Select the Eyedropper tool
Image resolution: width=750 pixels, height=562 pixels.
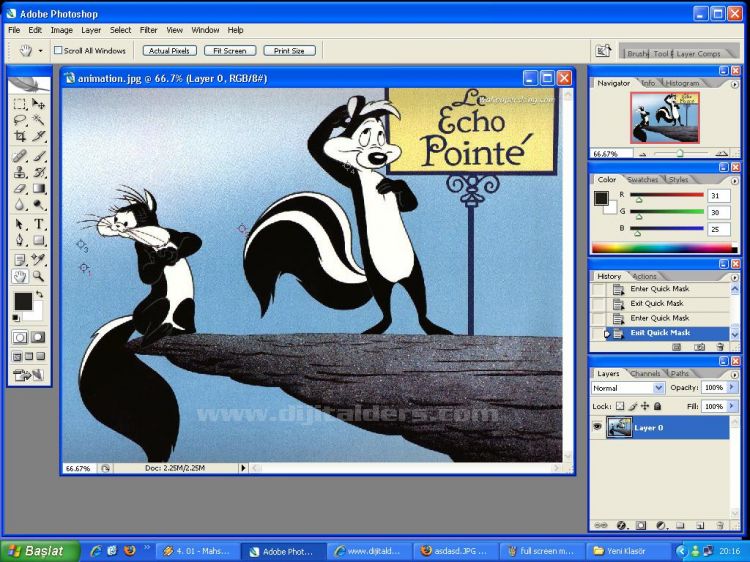click(x=38, y=260)
